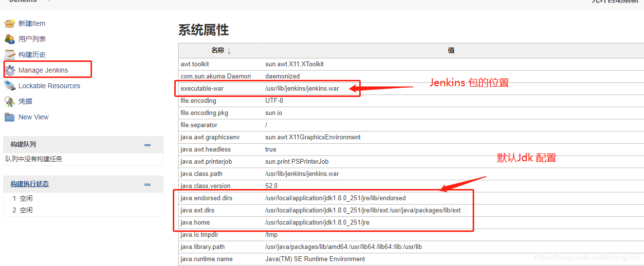
Task: Select java.ext.dirs property name
Action: pyautogui.click(x=197, y=210)
